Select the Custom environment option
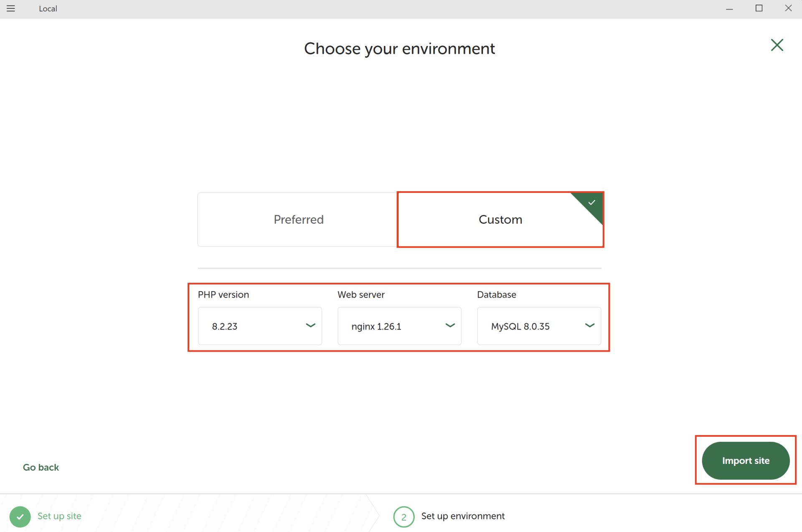The height and width of the screenshot is (532, 802). point(500,220)
